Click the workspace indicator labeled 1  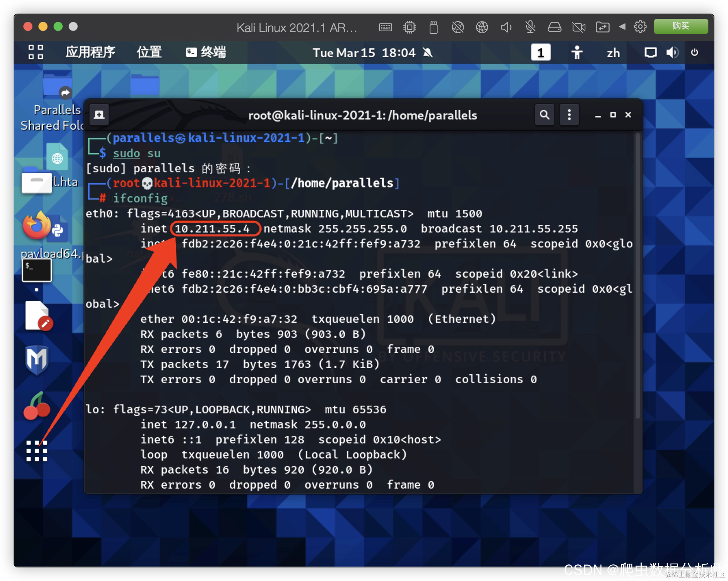[541, 53]
